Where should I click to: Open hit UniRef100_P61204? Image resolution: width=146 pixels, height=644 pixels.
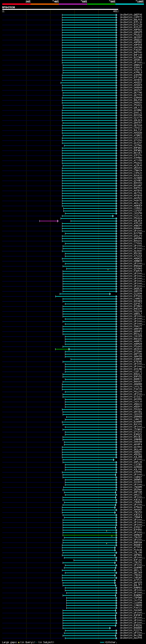(131, 311)
